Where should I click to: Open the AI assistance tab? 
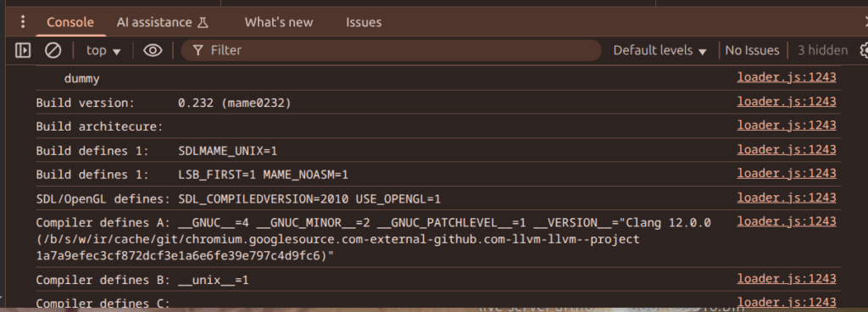[162, 22]
